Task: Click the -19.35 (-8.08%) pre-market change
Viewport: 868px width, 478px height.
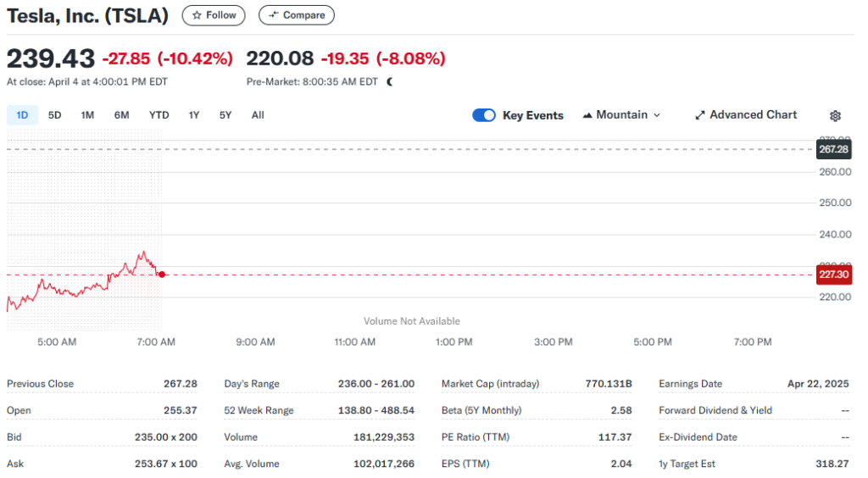Action: click(x=383, y=58)
